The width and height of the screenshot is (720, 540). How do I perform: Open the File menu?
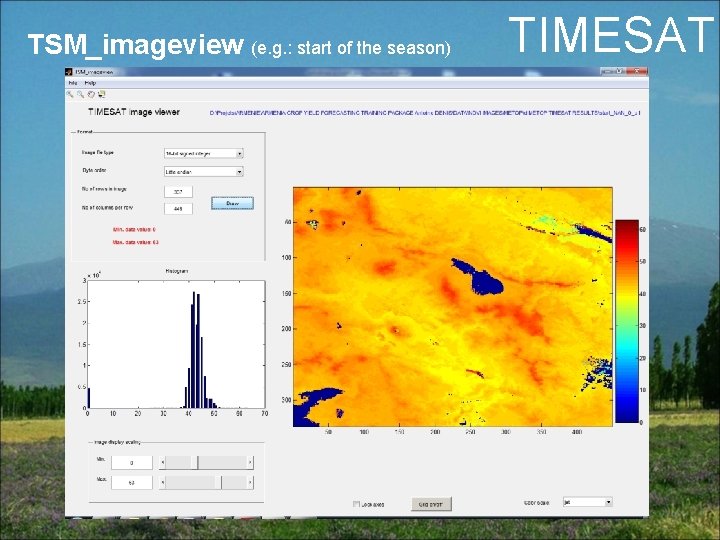tap(73, 83)
